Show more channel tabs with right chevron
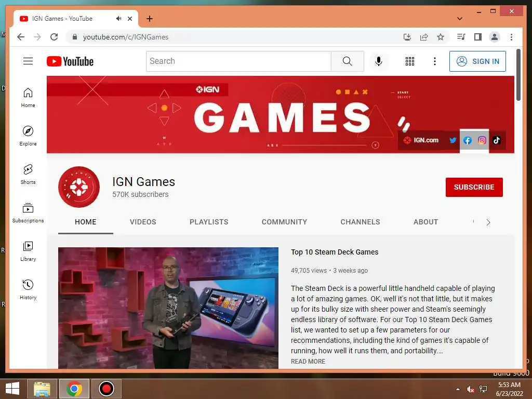532x399 pixels. tap(488, 222)
